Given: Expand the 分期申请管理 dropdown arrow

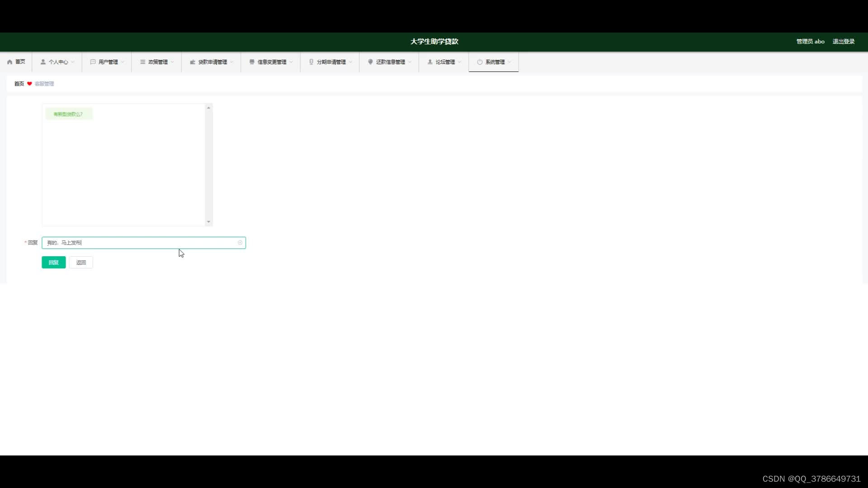Looking at the screenshot, I should (350, 62).
